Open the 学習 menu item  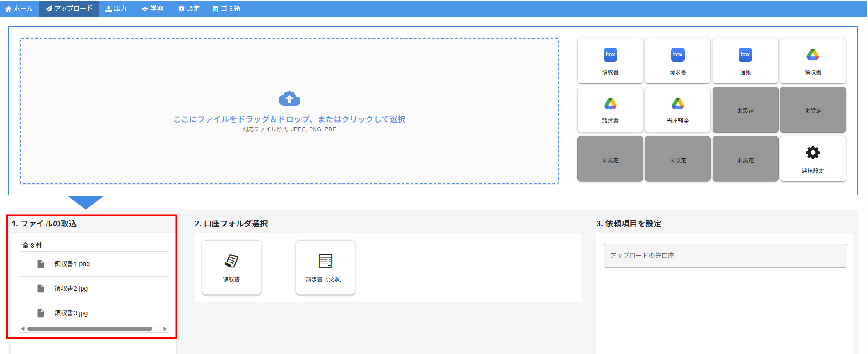(x=152, y=9)
